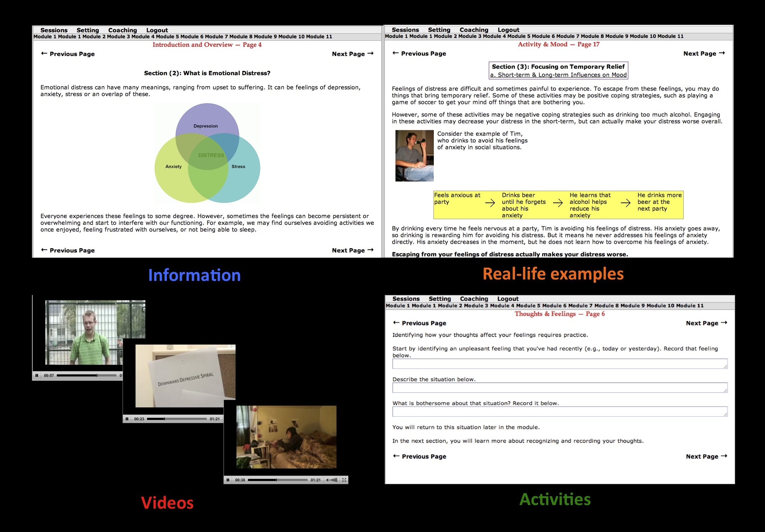Viewport: 765px width, 532px height.
Task: Click the unpleasant feeling text field
Action: coord(559,364)
